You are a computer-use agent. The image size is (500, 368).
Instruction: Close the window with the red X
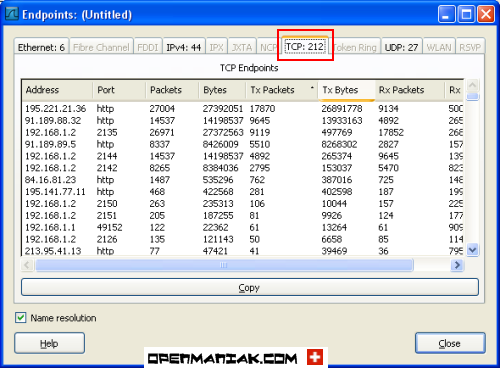(486, 14)
